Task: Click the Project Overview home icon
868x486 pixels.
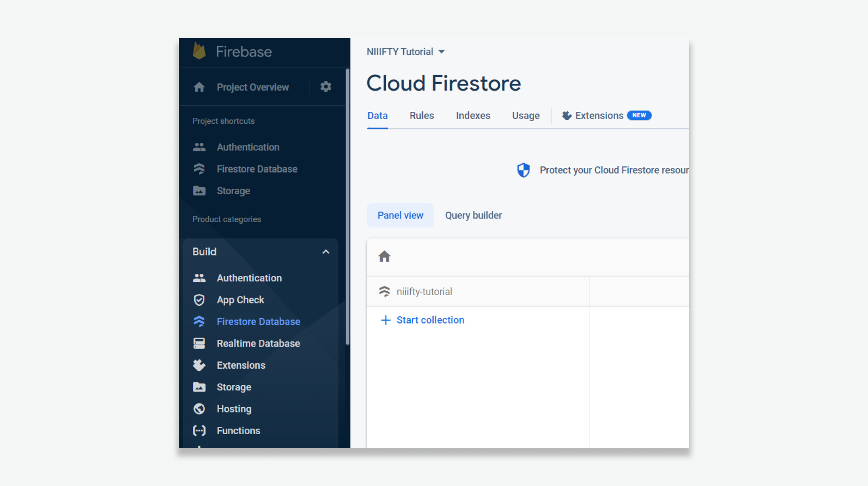Action: pos(199,87)
